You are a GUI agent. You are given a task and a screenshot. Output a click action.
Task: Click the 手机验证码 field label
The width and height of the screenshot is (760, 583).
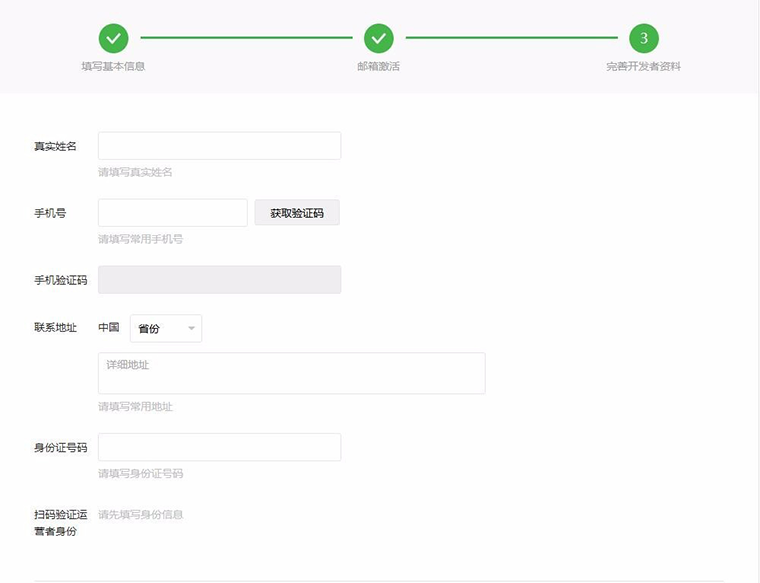click(61, 280)
